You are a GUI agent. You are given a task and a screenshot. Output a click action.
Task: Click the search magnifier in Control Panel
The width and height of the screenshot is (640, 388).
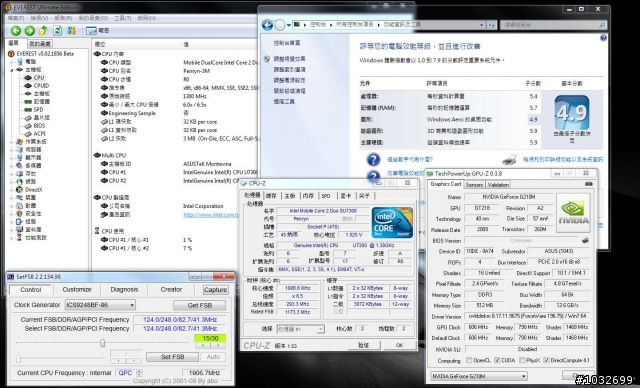coord(602,25)
